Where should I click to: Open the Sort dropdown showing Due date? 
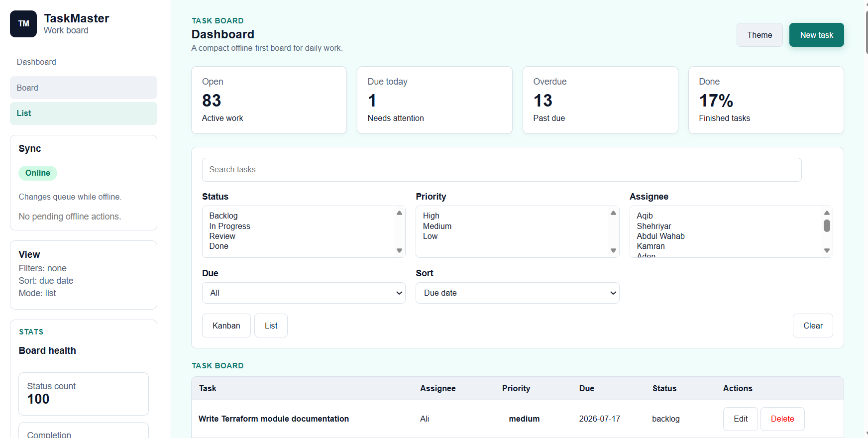[x=518, y=293]
